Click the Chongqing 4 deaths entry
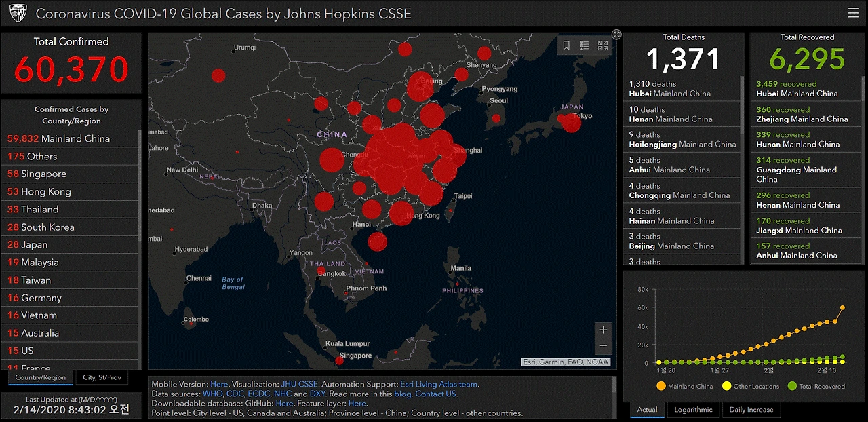Image resolution: width=868 pixels, height=422 pixels. (682, 191)
